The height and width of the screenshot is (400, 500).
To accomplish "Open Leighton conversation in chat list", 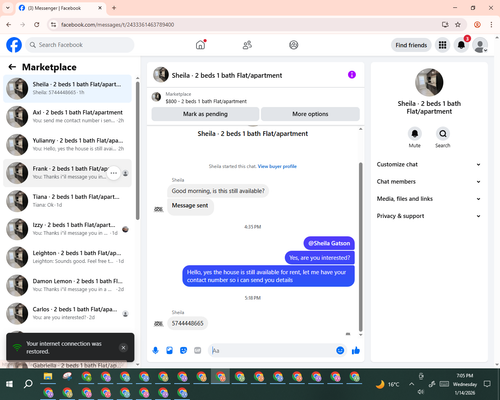I will 67,257.
